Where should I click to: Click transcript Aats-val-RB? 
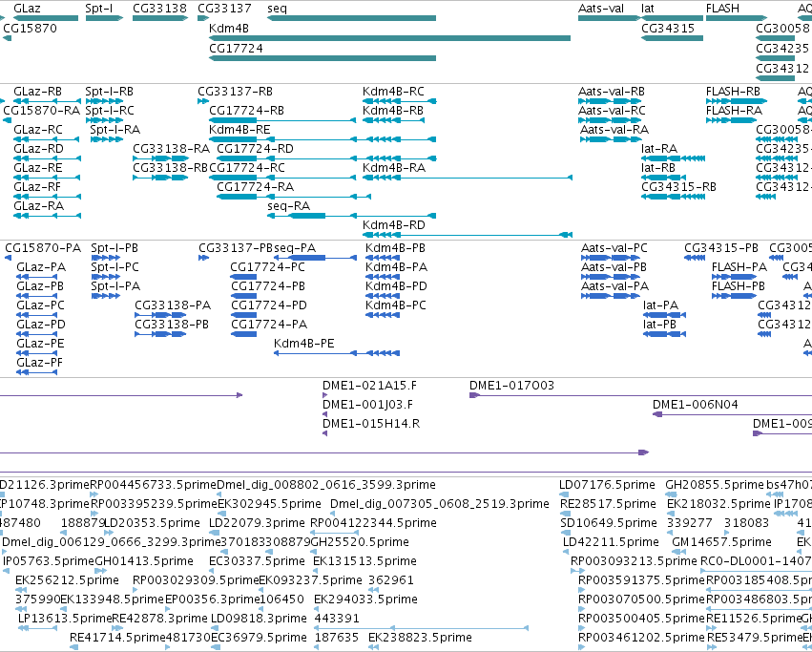609,101
